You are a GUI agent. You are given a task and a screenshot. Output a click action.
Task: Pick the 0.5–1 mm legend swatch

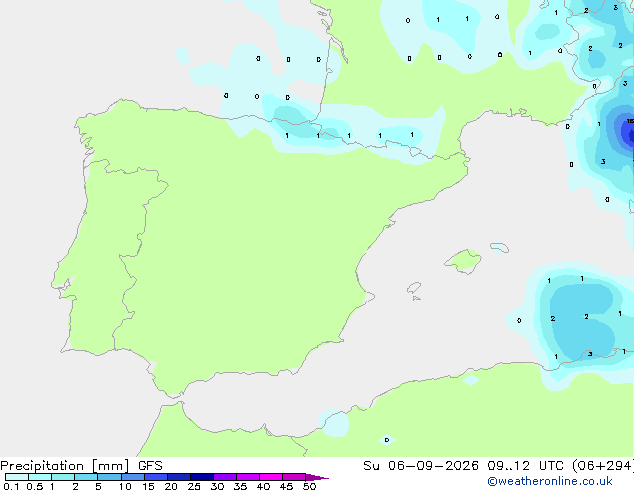[x=40, y=477]
